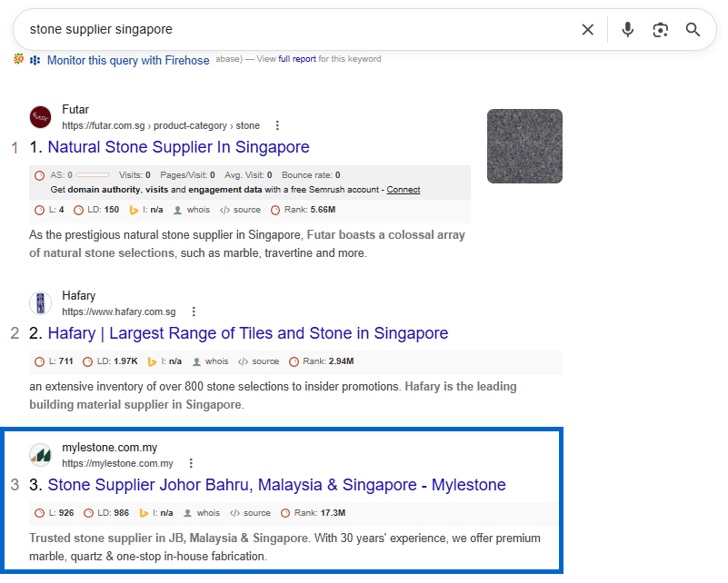Click the Semrush SQ icon below search bar
728x583 pixels.
[x=18, y=59]
